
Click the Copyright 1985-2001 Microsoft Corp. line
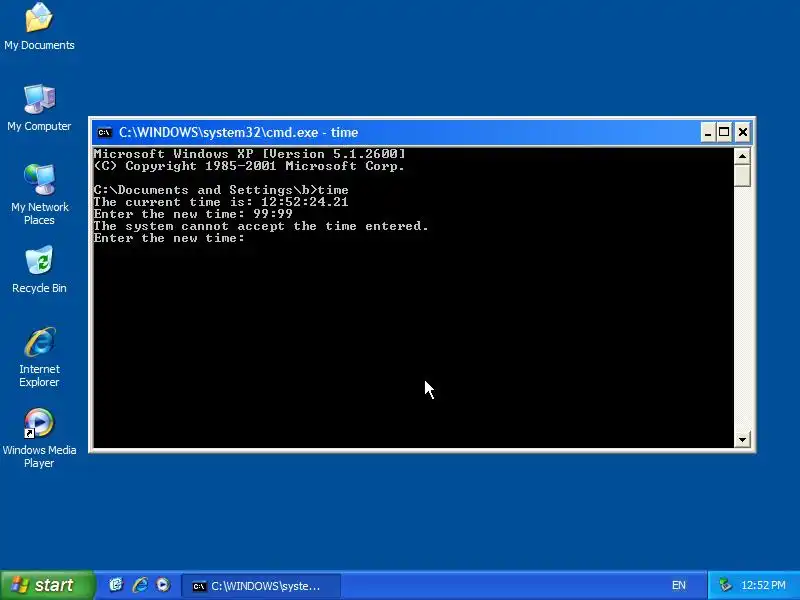click(x=249, y=166)
